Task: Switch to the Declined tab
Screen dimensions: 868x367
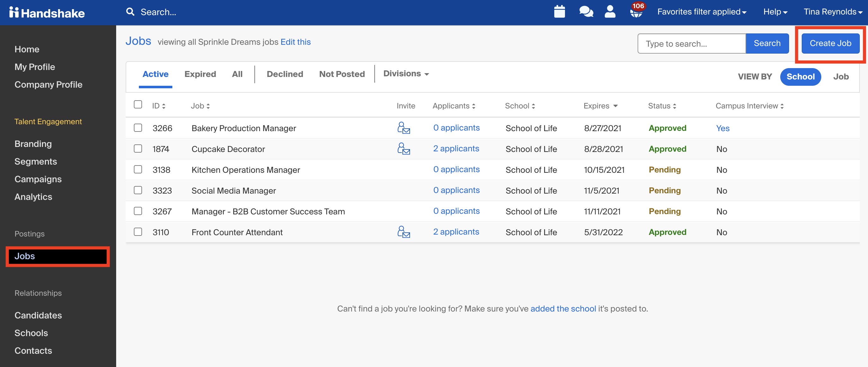Action: coord(285,74)
